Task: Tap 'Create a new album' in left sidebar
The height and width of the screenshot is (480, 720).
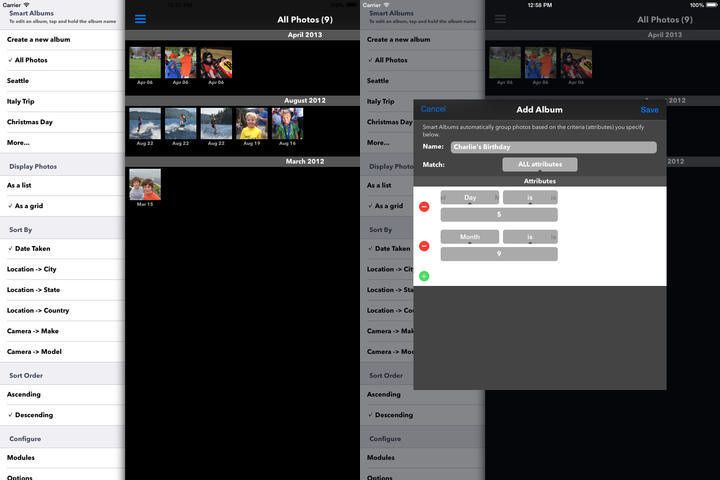Action: tap(38, 39)
